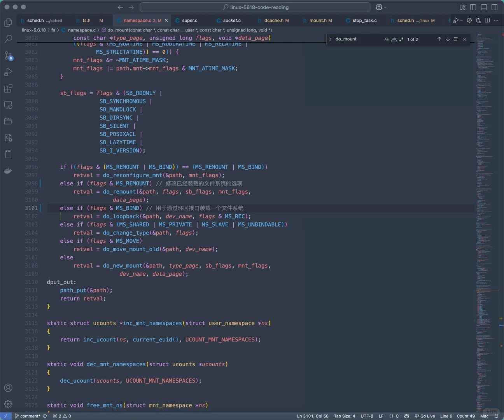The image size is (504, 420).
Task: Open the Search view in activity bar
Action: (x=8, y=39)
